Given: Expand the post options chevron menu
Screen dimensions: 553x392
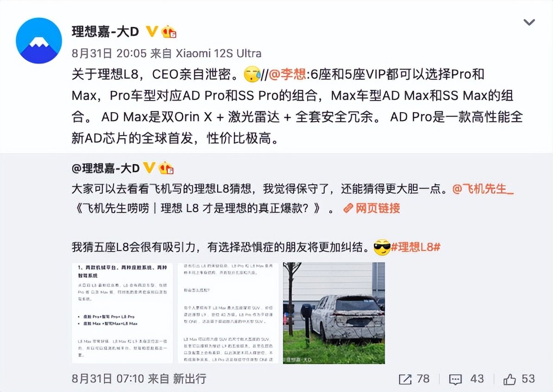Looking at the screenshot, I should point(529,23).
